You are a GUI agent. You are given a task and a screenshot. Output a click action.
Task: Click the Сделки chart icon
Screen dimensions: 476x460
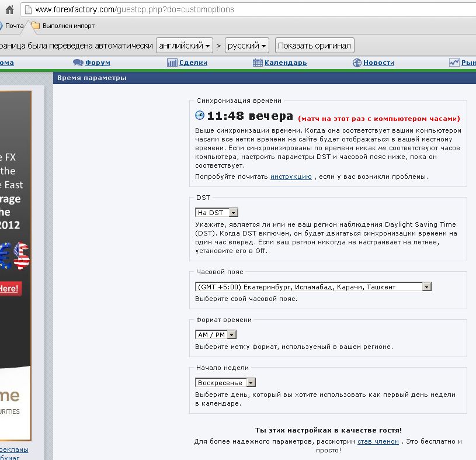click(172, 63)
